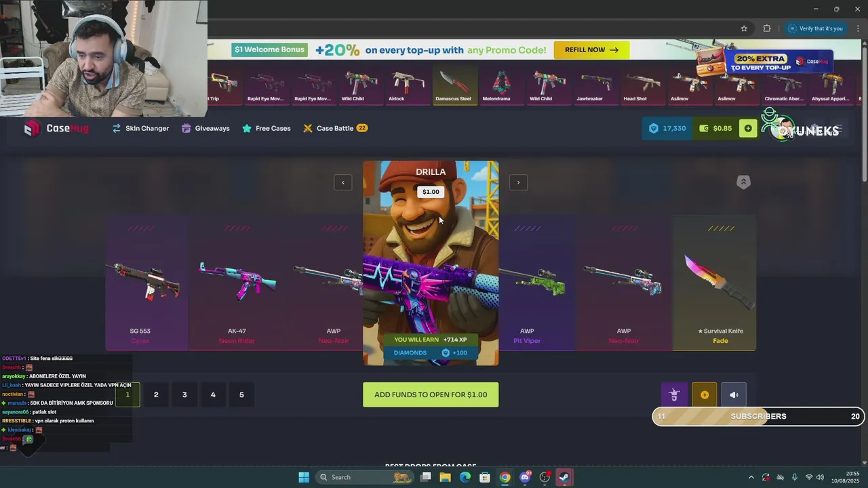
Task: Show hidden system tray icons
Action: [751, 477]
